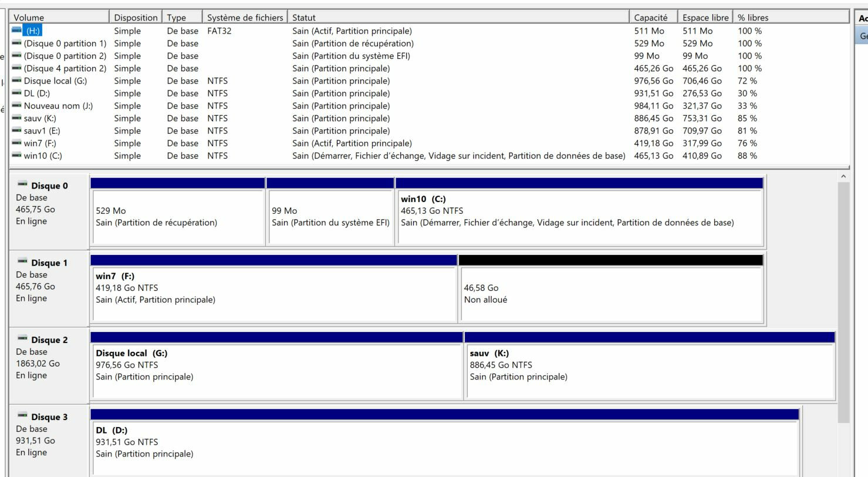
Task: Click the 706,46 Go free space cell
Action: [x=702, y=80]
